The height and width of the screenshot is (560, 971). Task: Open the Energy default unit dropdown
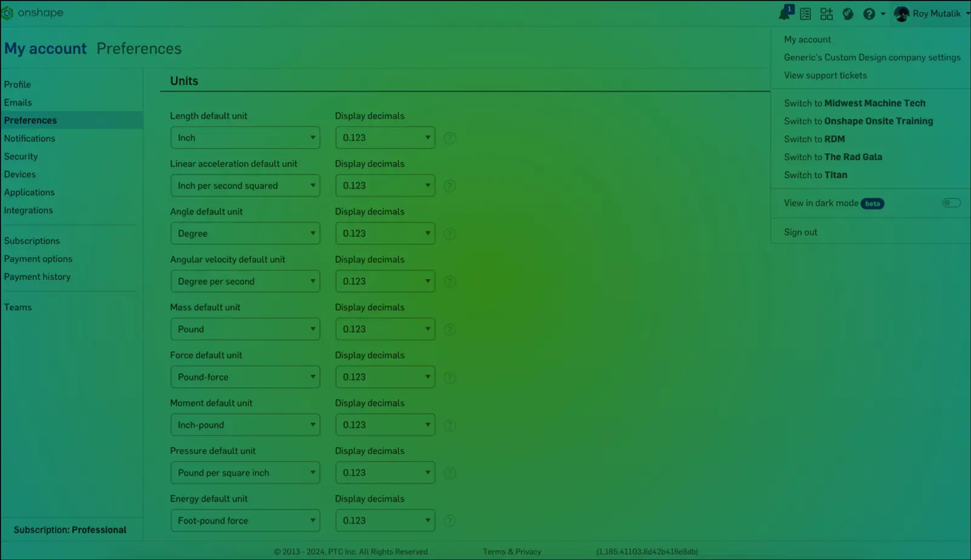tap(245, 521)
